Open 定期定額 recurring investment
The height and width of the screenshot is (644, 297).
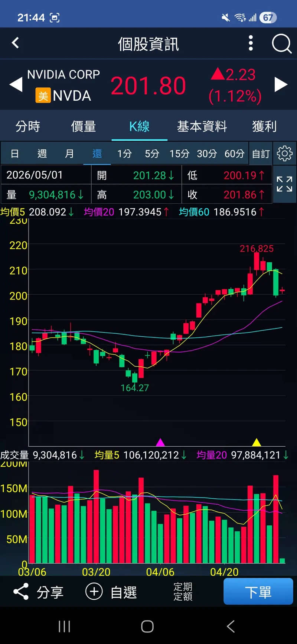click(183, 591)
